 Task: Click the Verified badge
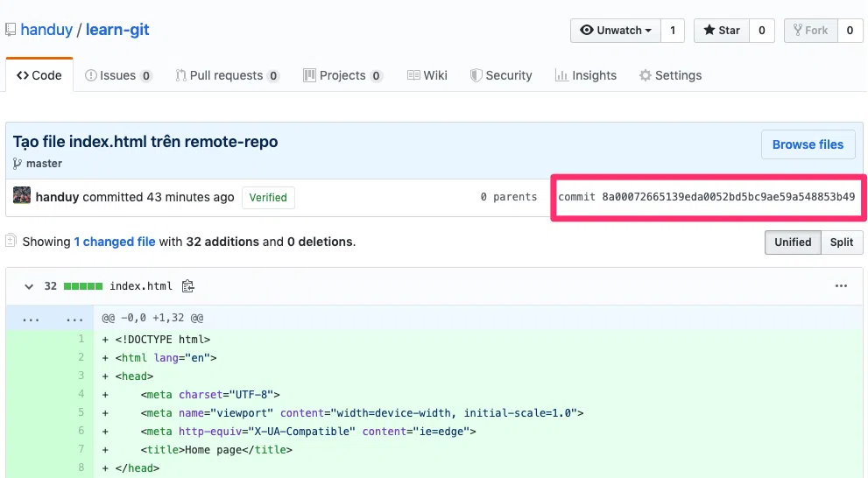click(x=268, y=198)
